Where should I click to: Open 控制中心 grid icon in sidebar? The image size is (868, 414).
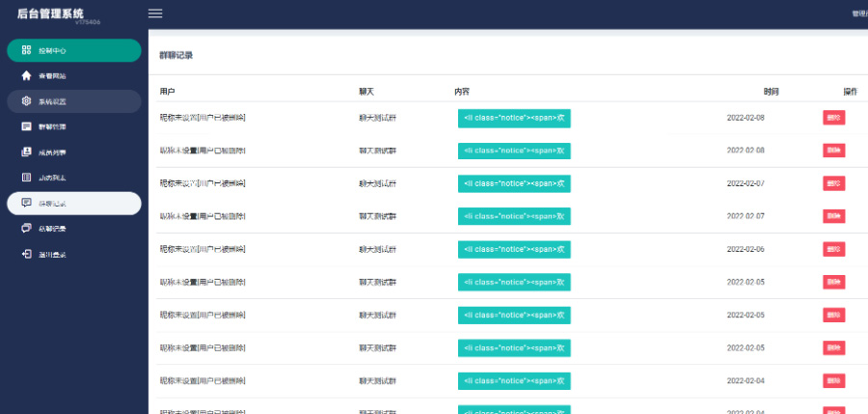(x=26, y=50)
